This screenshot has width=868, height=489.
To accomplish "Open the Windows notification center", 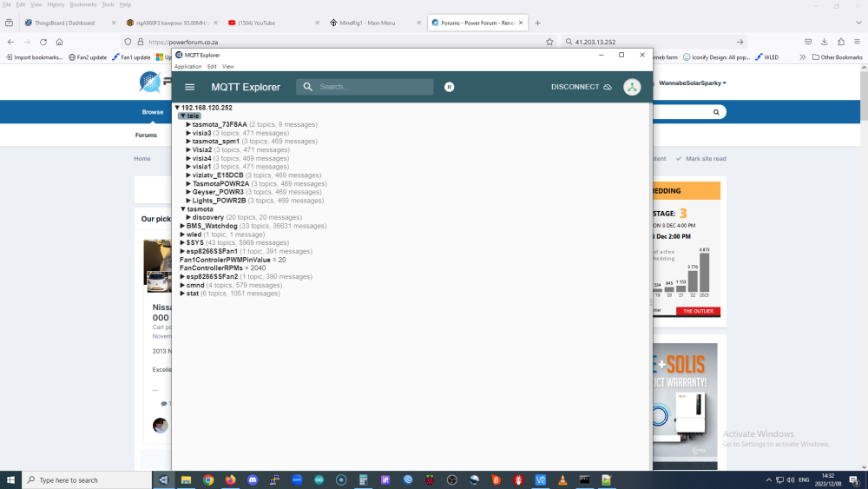I will 854,479.
